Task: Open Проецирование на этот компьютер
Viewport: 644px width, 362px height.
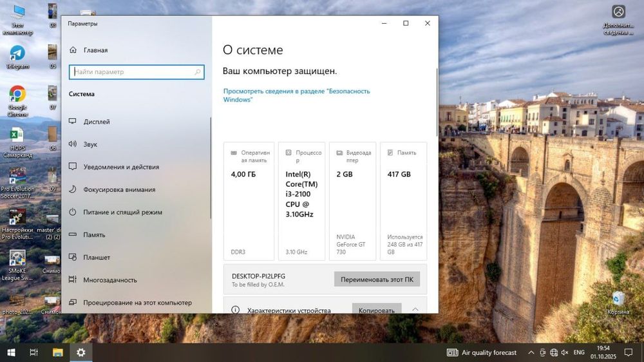Action: [137, 303]
